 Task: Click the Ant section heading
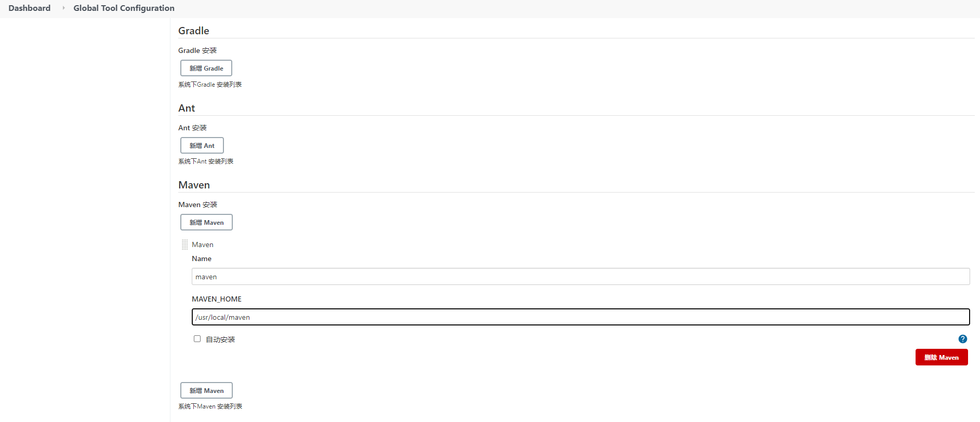pos(187,108)
